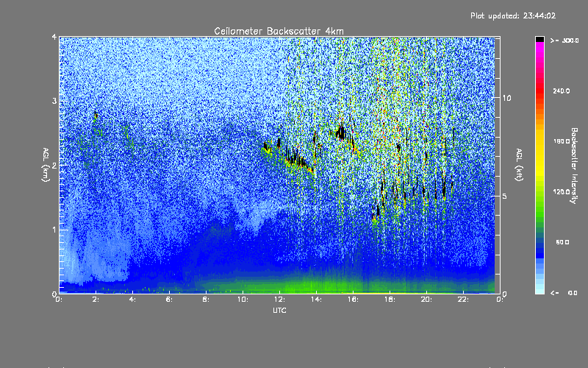This screenshot has height=368, width=588.
Task: Click the black top swatch of the colorbar
Action: click(x=539, y=39)
